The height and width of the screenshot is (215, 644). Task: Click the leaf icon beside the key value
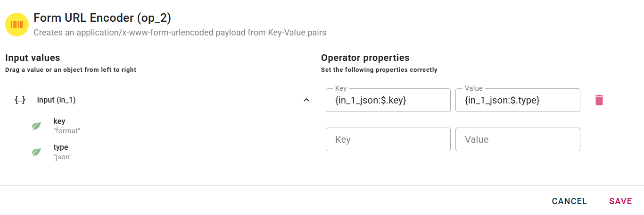click(36, 126)
